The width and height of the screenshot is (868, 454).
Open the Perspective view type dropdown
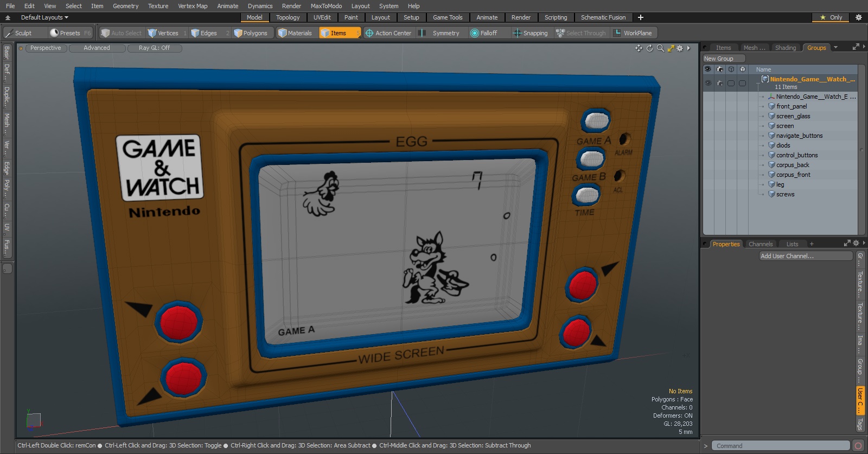(x=46, y=48)
